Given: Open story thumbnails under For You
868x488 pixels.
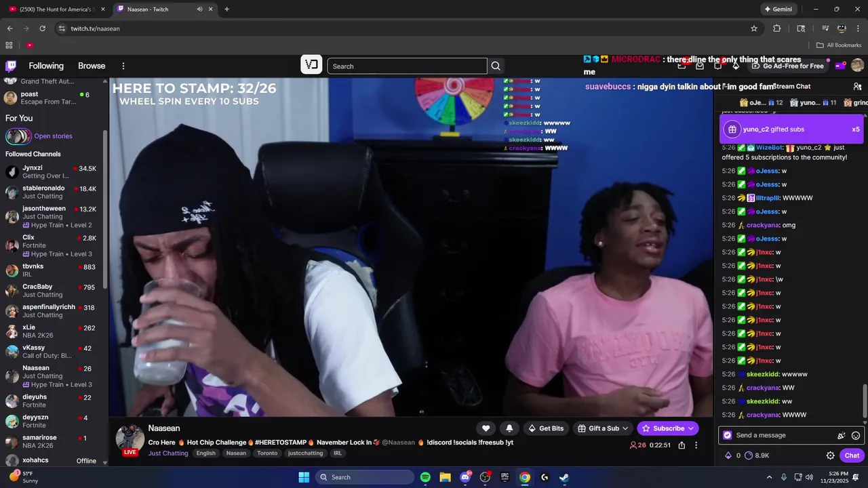Looking at the screenshot, I should pos(18,136).
